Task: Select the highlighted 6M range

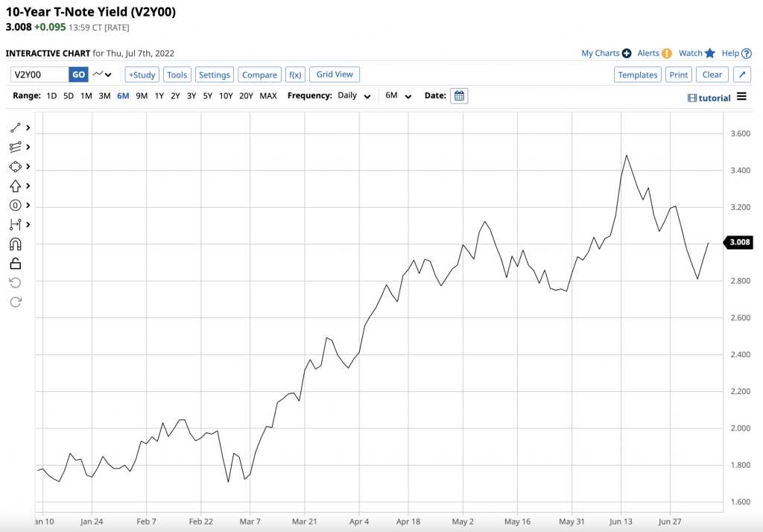Action: pos(123,96)
